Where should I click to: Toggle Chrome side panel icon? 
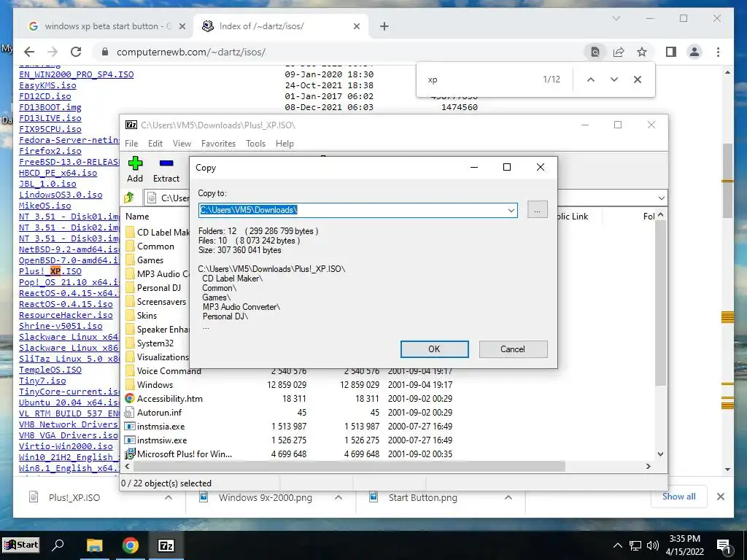[671, 52]
